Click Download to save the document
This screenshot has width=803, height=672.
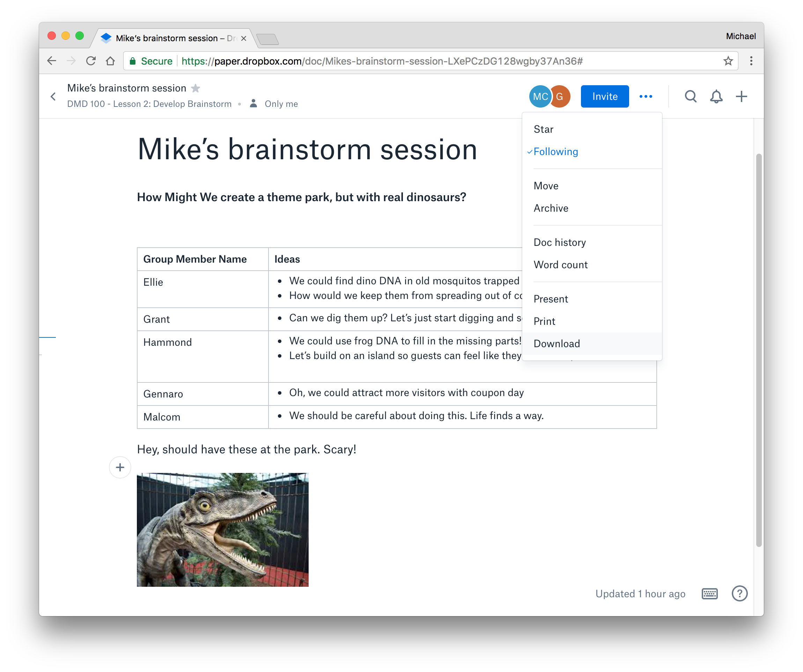[x=557, y=343]
